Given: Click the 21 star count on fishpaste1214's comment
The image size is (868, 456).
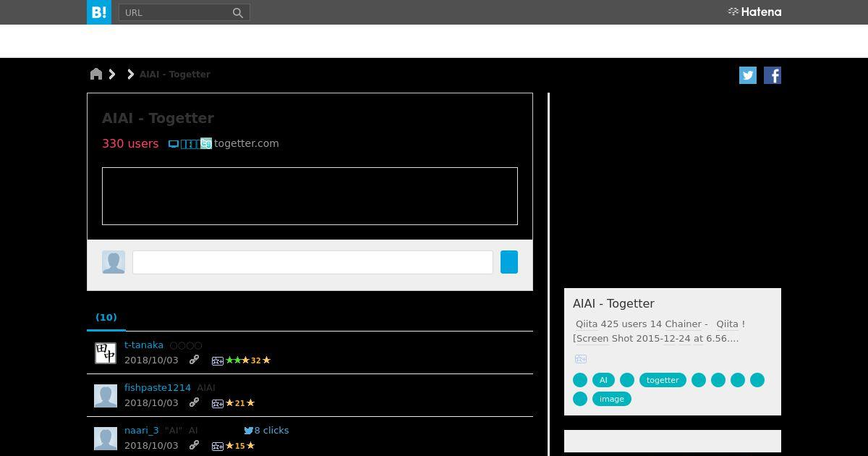Looking at the screenshot, I should pyautogui.click(x=239, y=403).
